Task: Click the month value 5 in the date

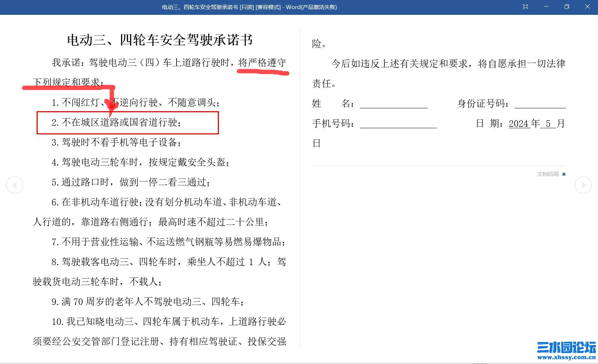Action: 548,124
